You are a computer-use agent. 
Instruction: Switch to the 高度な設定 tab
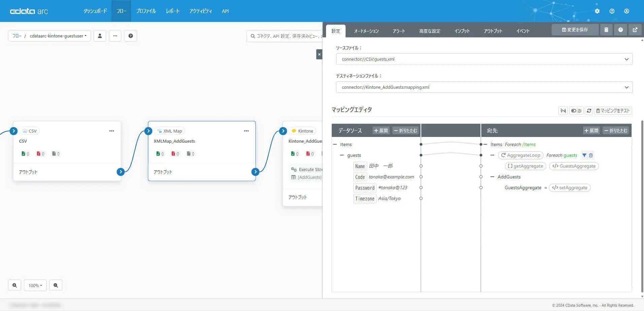point(429,31)
